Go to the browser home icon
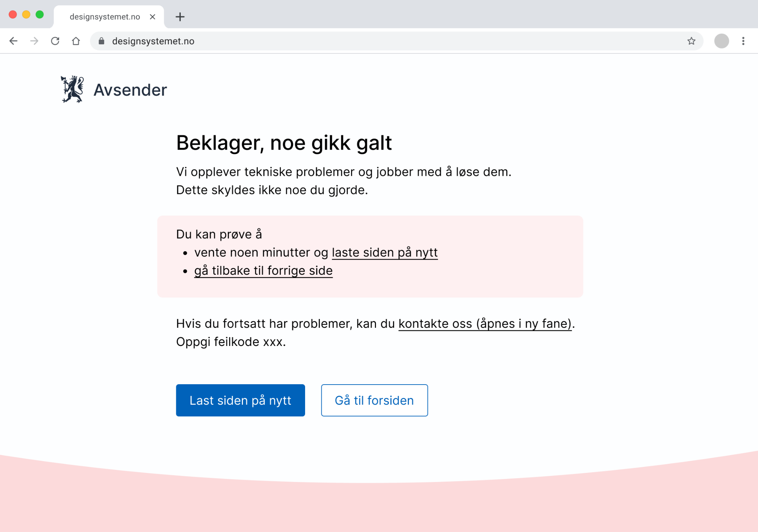This screenshot has height=532, width=758. coord(76,41)
